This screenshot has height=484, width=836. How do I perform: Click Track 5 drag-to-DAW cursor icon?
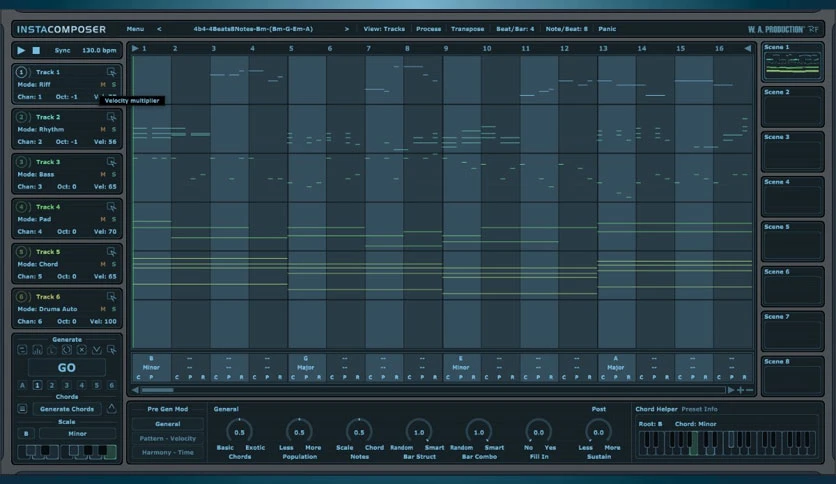(x=111, y=252)
